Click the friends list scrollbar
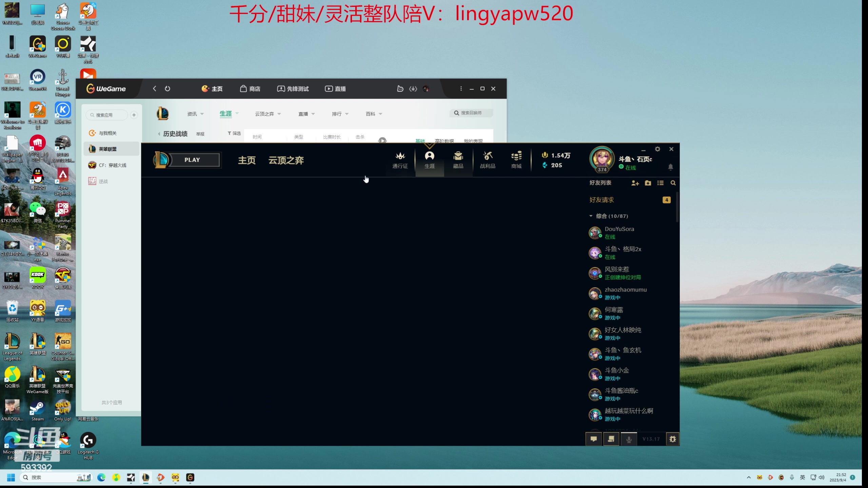The width and height of the screenshot is (868, 488). click(677, 207)
